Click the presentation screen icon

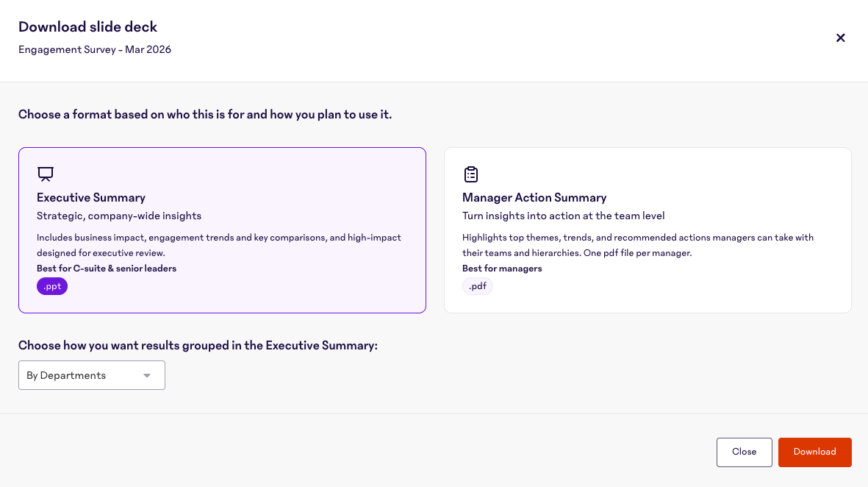click(x=46, y=174)
